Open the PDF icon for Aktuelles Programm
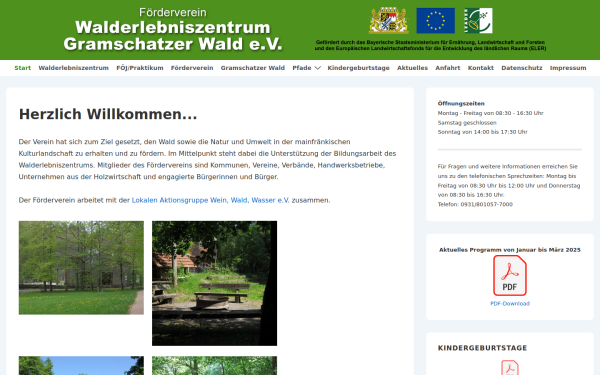The image size is (600, 375). [510, 276]
